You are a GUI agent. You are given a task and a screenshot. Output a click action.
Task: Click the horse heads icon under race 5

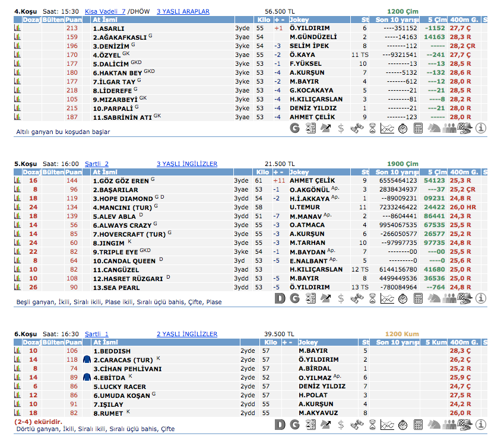(x=434, y=298)
